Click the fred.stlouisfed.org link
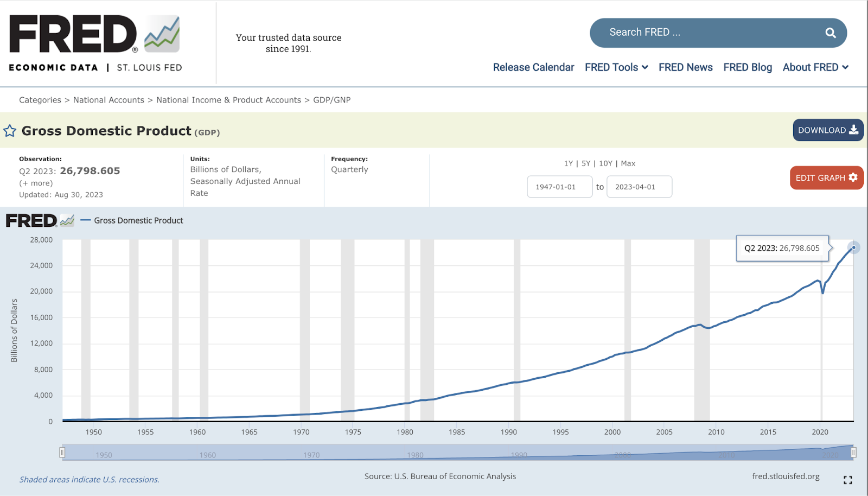The width and height of the screenshot is (868, 496). pyautogui.click(x=786, y=476)
